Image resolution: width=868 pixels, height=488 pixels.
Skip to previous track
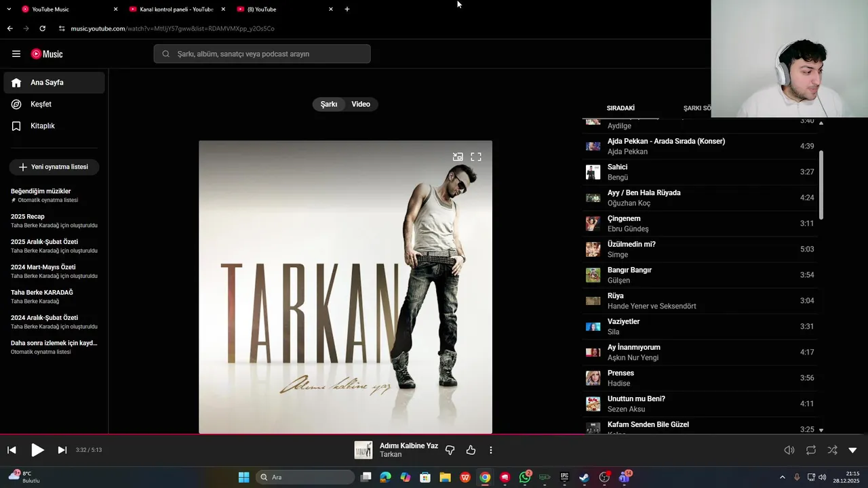tap(12, 450)
